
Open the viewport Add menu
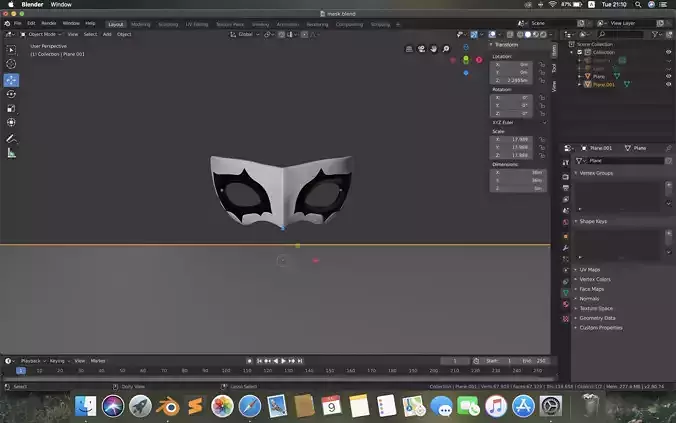pos(107,34)
